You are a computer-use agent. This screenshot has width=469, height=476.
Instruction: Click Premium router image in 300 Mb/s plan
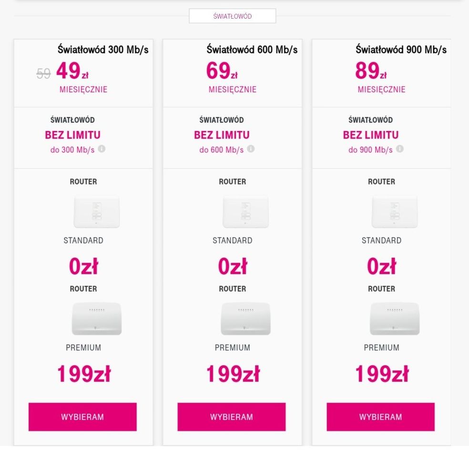(96, 318)
